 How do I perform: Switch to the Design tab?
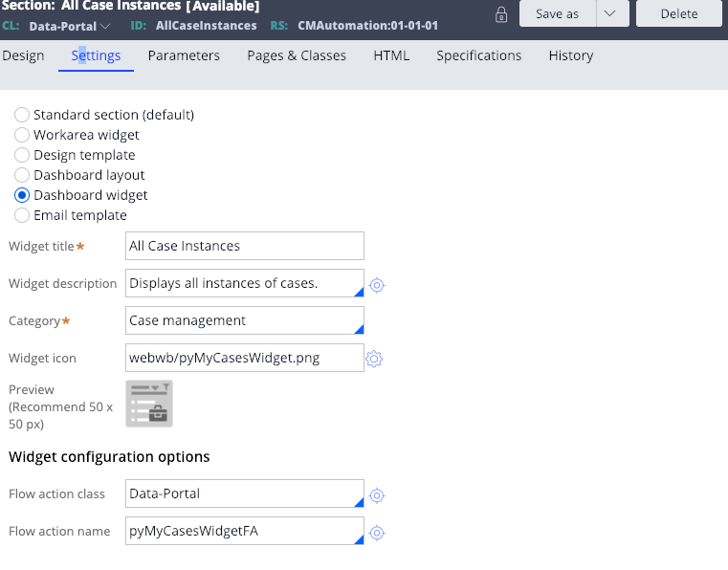click(23, 55)
